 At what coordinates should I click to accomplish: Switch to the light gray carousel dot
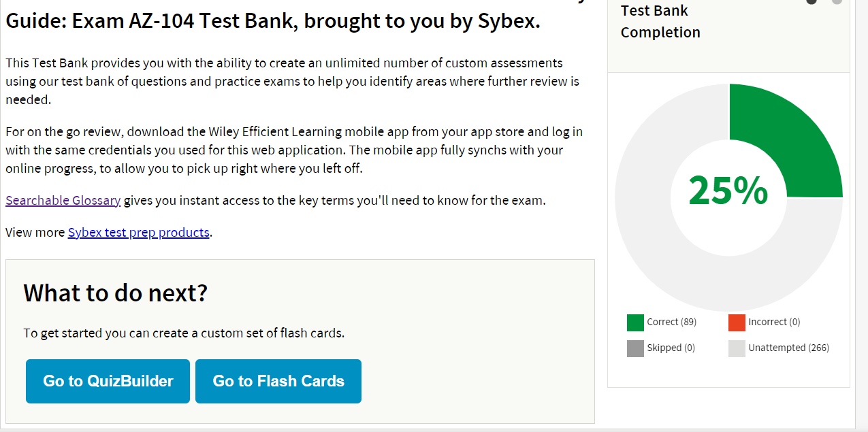[x=837, y=1]
